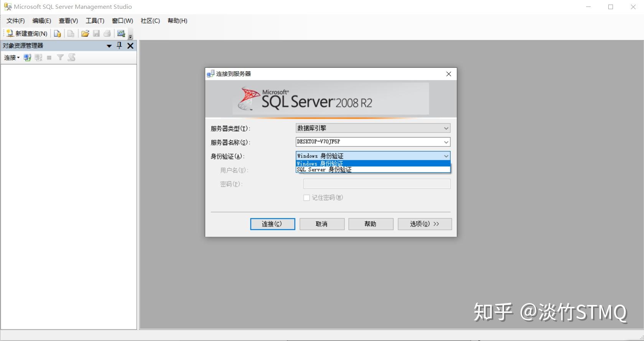Open the 帮助(H) menu

click(x=178, y=21)
